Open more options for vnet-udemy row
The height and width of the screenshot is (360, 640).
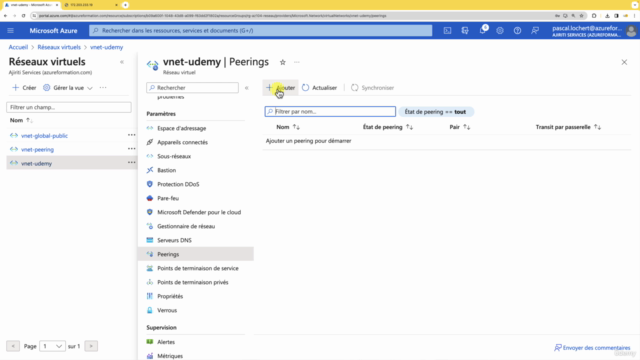click(131, 163)
